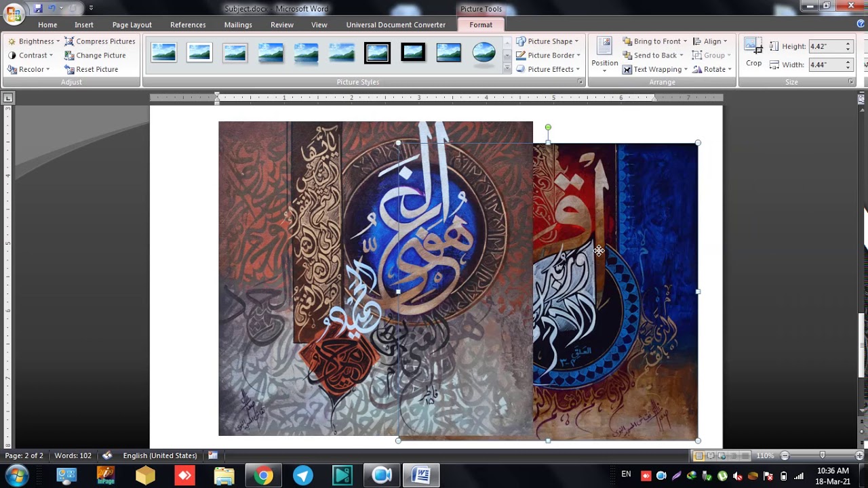This screenshot has height=488, width=868.
Task: Apply the oval Picture Style thumbnail
Action: click(x=484, y=53)
